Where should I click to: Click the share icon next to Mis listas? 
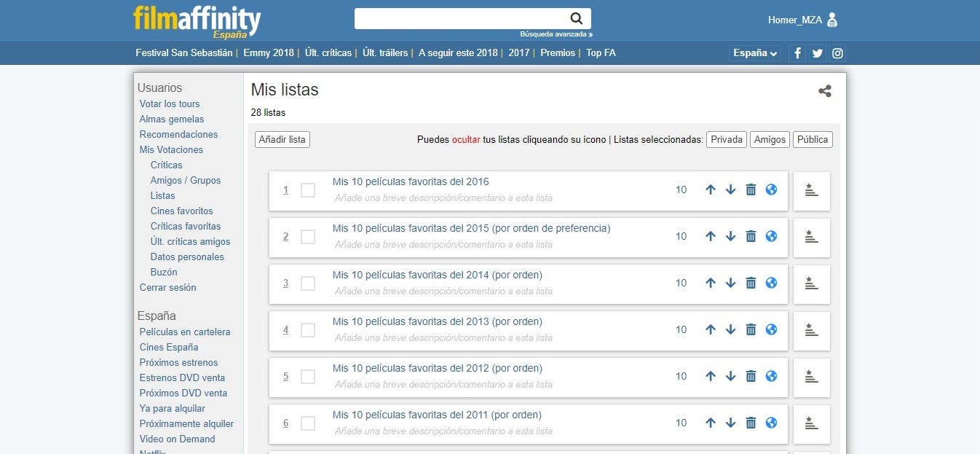pyautogui.click(x=825, y=91)
